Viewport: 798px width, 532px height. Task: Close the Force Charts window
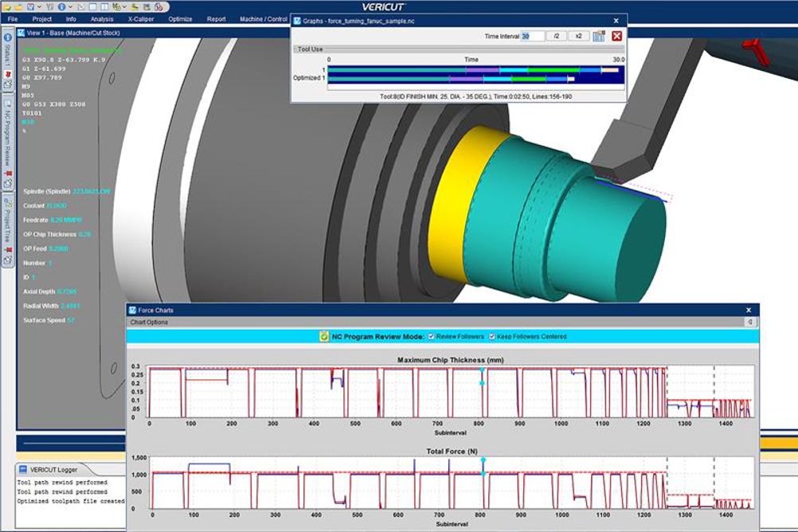coord(749,310)
